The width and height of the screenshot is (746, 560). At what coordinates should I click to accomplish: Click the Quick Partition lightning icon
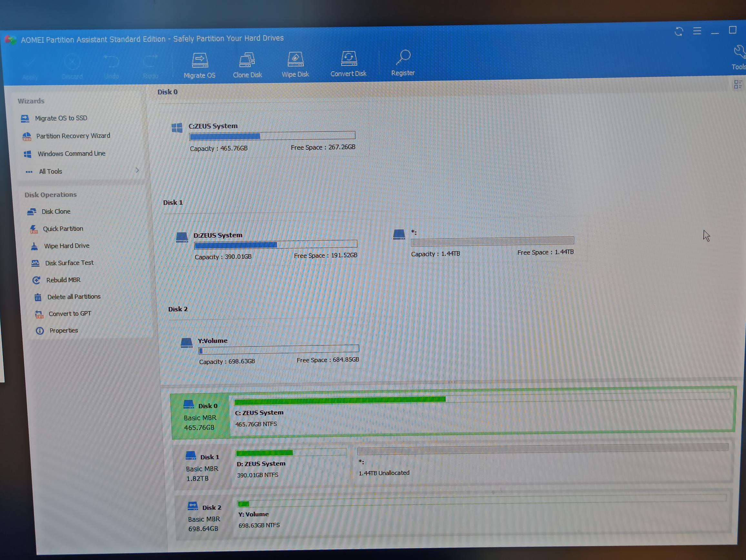[x=34, y=229]
